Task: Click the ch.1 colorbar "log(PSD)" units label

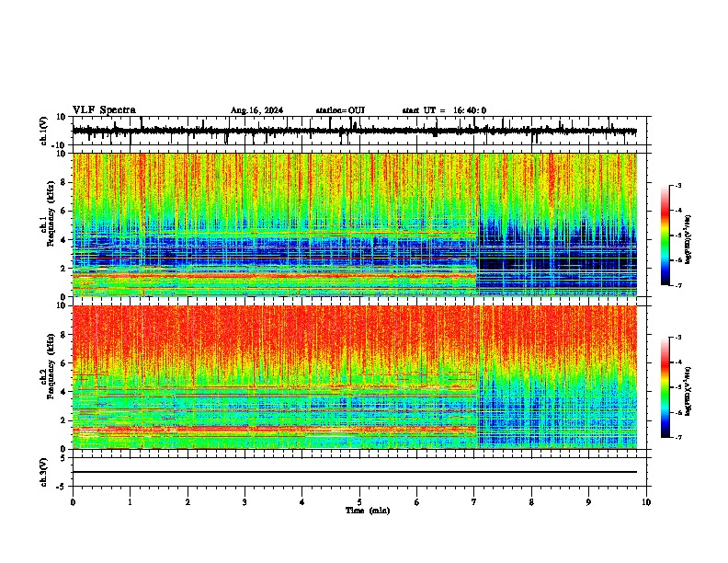Action: click(x=688, y=240)
